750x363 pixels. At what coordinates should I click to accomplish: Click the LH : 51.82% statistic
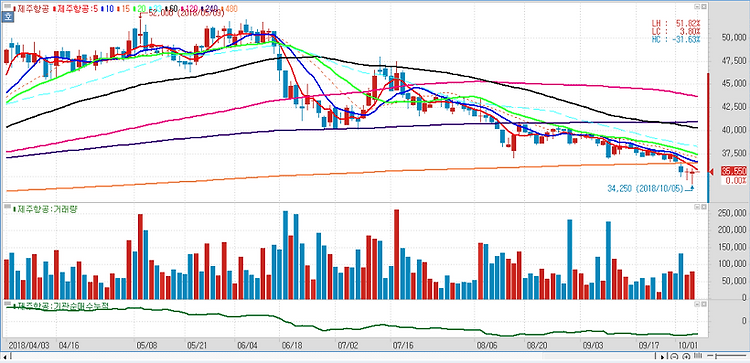(x=676, y=23)
